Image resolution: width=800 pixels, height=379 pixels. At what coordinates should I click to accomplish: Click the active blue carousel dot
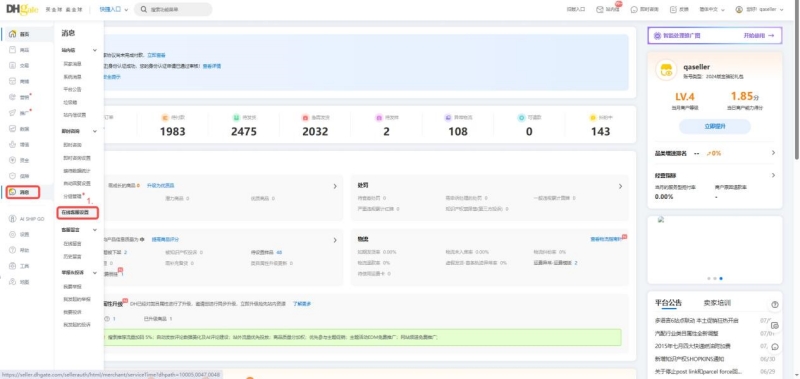tap(721, 279)
